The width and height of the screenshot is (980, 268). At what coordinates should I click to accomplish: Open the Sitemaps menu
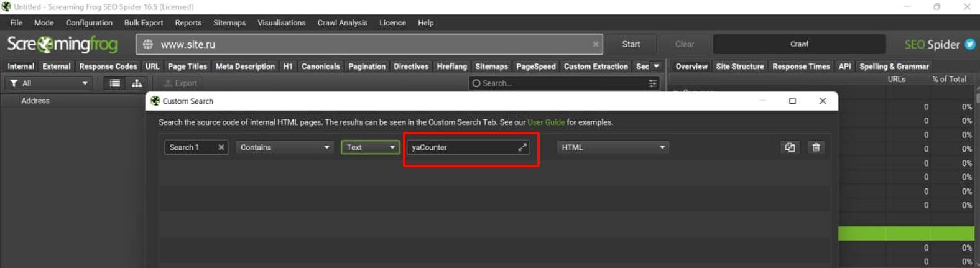(229, 23)
